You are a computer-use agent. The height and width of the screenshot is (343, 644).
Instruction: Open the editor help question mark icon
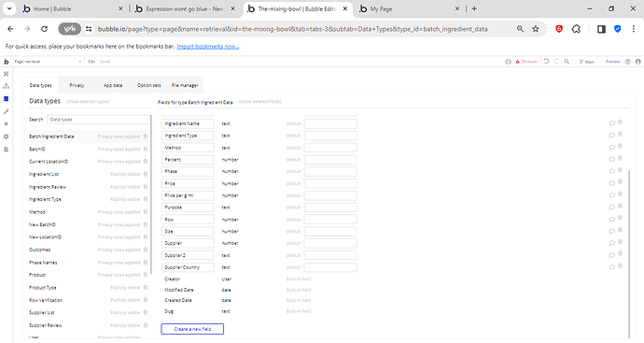pyautogui.click(x=627, y=62)
